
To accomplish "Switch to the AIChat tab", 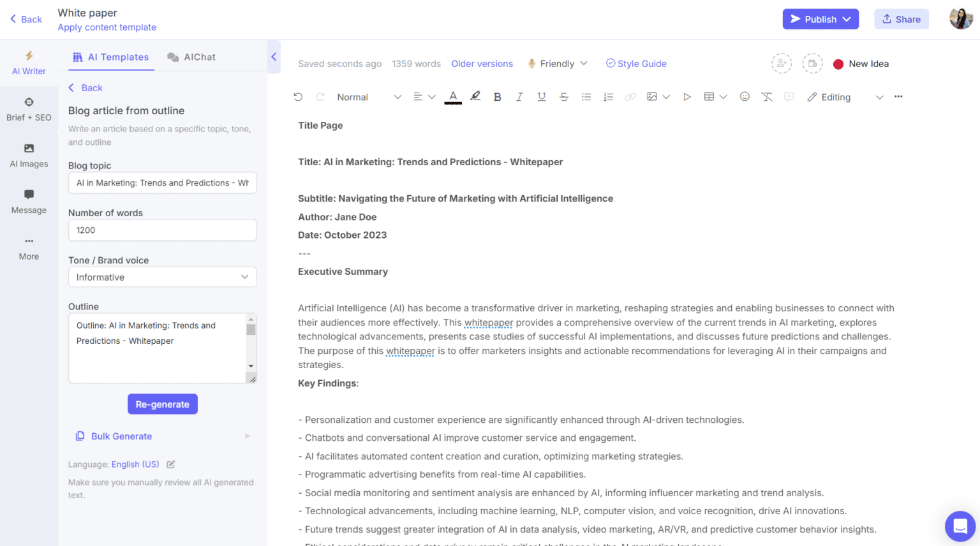I will [x=191, y=56].
